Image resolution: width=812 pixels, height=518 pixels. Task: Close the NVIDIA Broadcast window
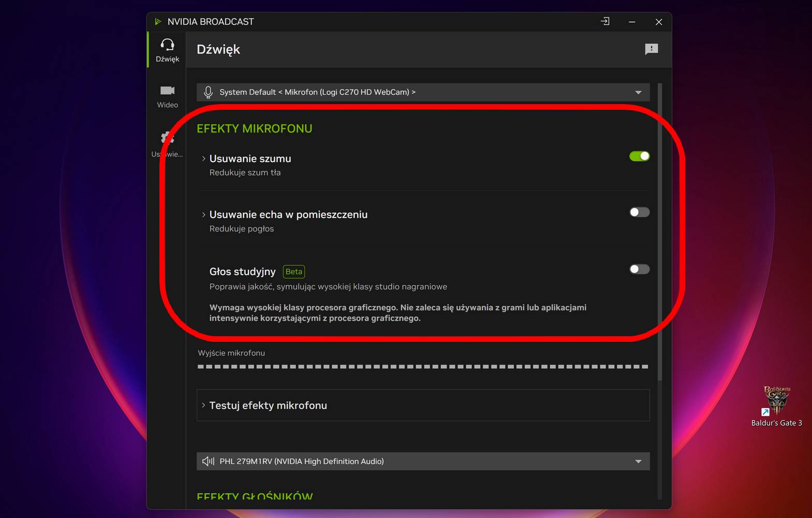click(x=658, y=22)
